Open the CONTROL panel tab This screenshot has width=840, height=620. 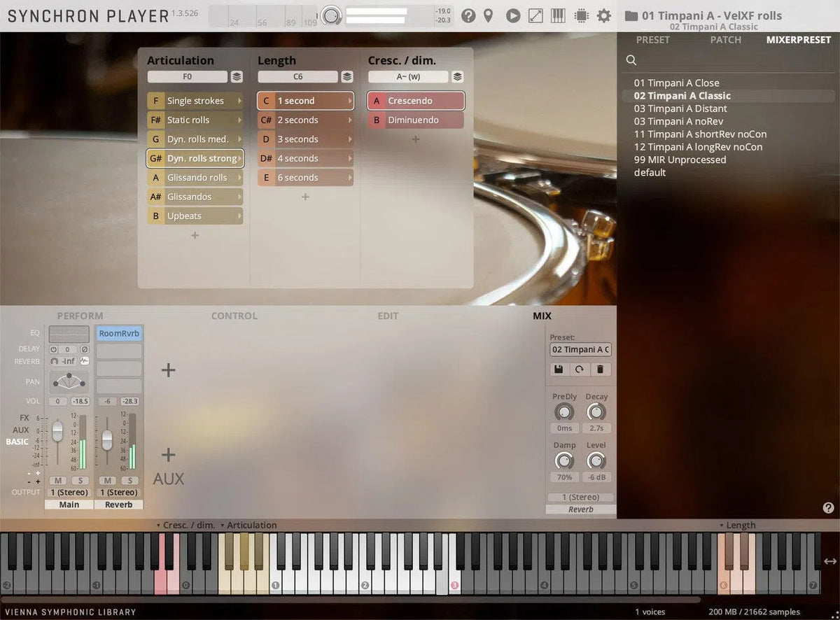pyautogui.click(x=234, y=316)
